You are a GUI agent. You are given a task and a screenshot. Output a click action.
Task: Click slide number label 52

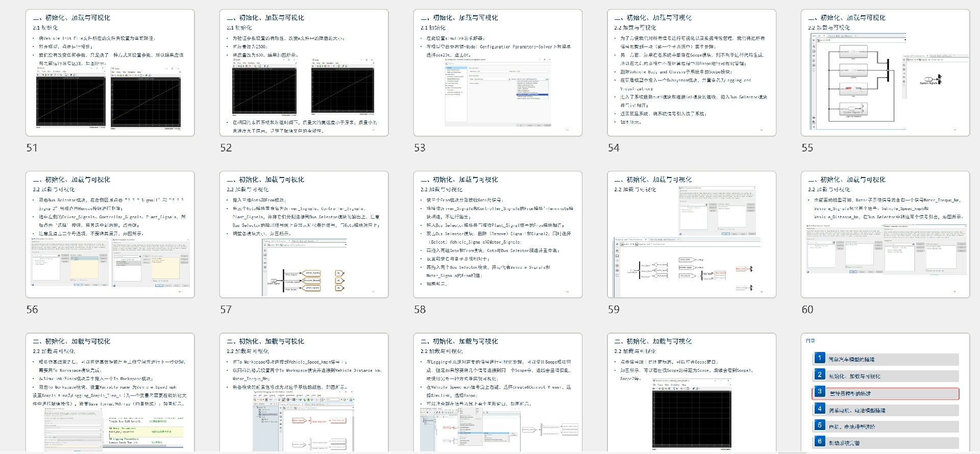pos(226,148)
